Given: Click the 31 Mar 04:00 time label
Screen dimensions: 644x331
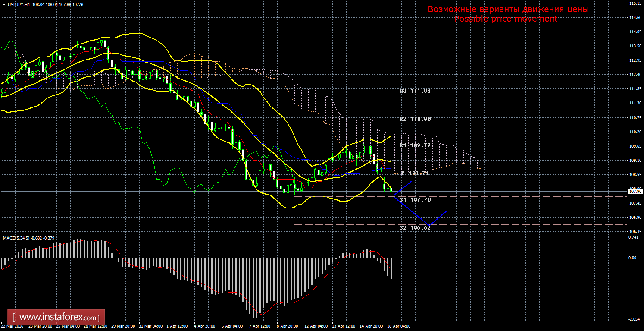Looking at the screenshot, I should pyautogui.click(x=152, y=326).
